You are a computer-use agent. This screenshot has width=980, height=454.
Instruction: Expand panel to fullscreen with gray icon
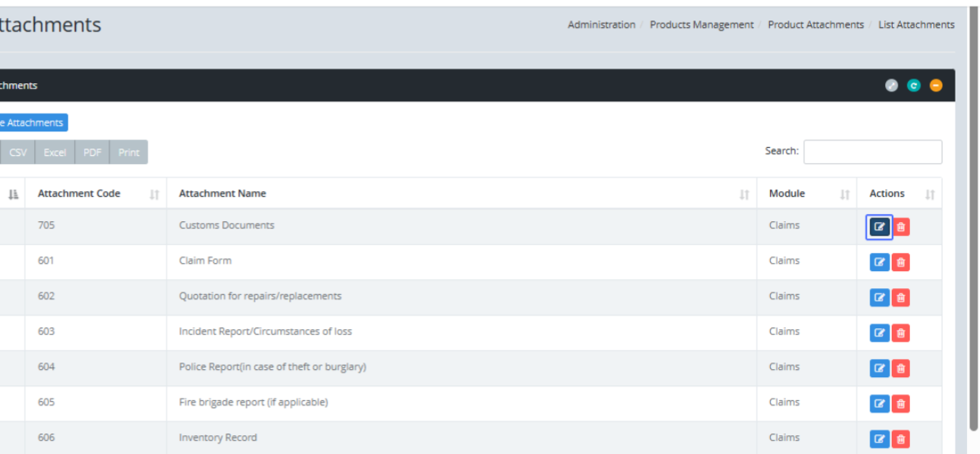coord(892,86)
